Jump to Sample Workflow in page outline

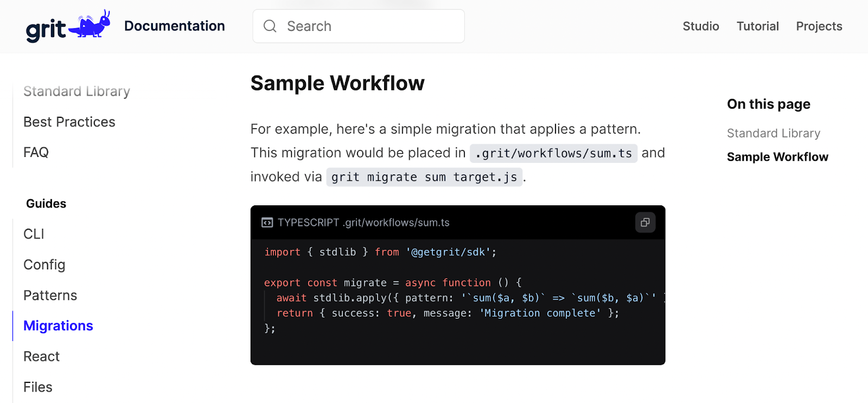pos(777,157)
